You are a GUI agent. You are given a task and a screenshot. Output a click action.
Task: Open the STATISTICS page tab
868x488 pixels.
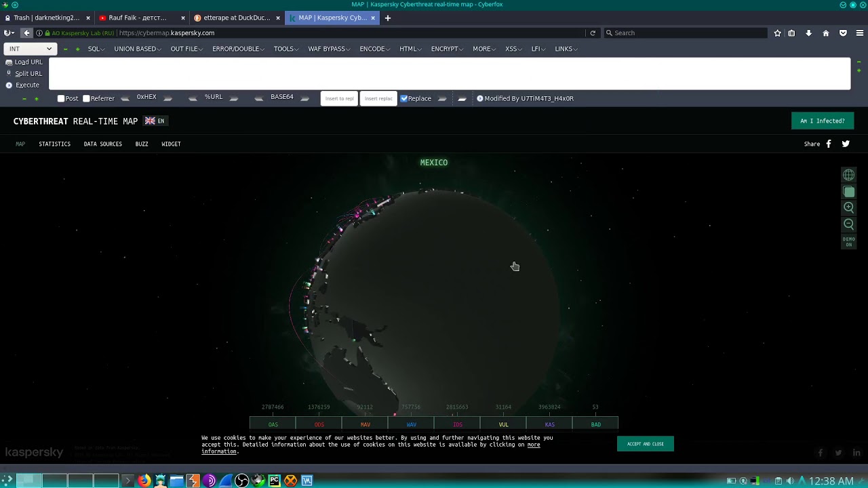[54, 144]
